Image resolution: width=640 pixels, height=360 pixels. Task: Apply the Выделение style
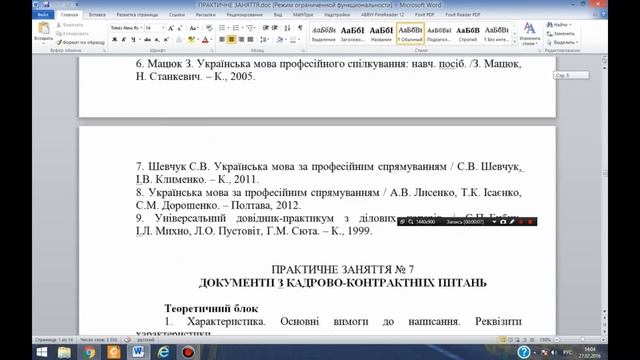point(324,33)
